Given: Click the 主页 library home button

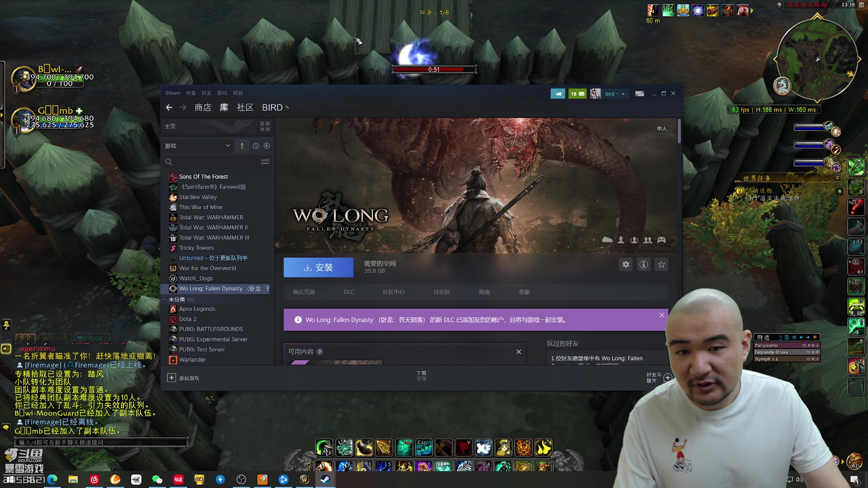Looking at the screenshot, I should (170, 127).
